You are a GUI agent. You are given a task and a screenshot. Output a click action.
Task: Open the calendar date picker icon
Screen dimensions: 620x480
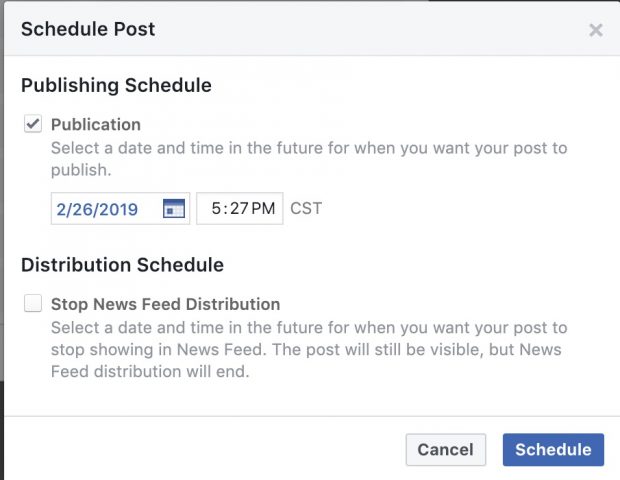[x=174, y=208]
